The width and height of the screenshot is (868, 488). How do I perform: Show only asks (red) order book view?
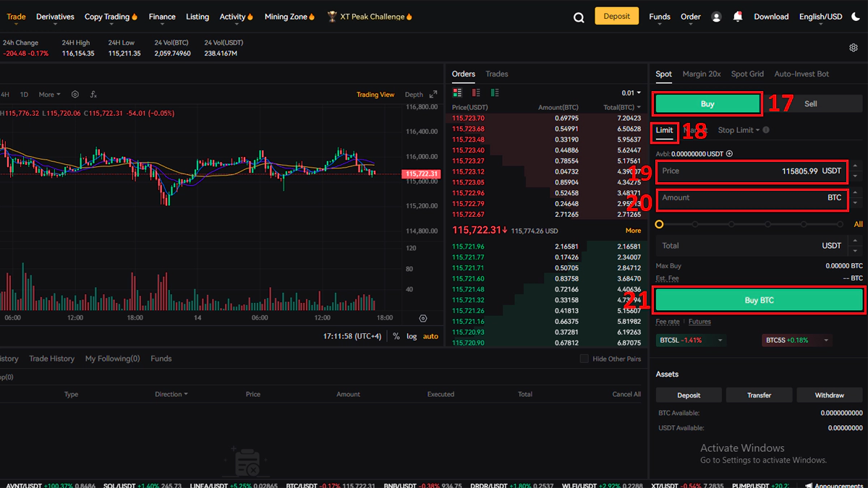point(476,93)
